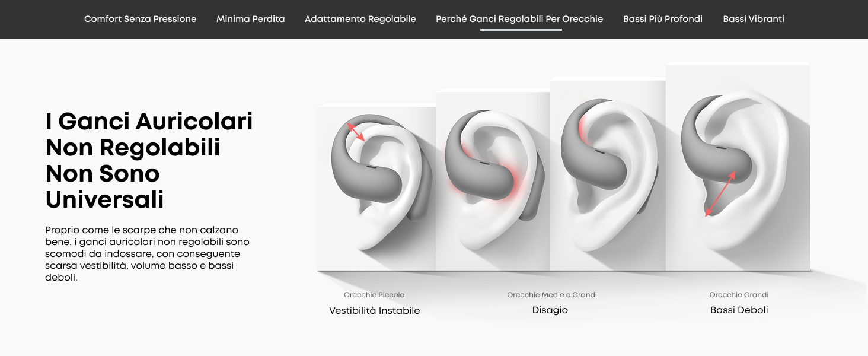The image size is (868, 356).
Task: Click the Orecchie Medie e Grandi label
Action: 552,295
